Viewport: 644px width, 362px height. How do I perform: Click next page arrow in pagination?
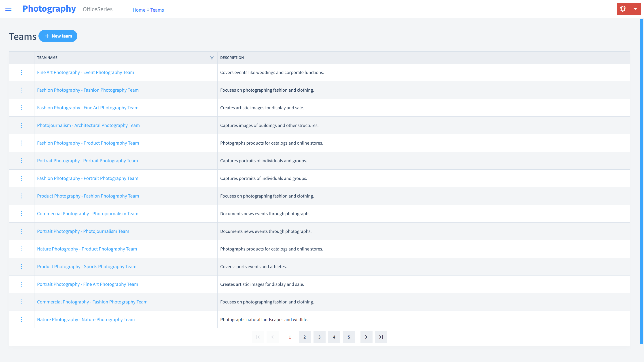pos(366,337)
